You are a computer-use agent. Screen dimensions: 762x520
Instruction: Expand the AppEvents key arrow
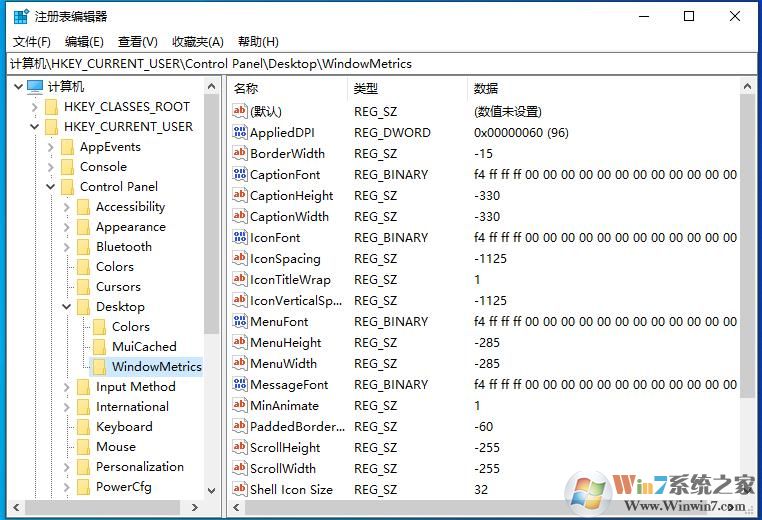[51, 147]
